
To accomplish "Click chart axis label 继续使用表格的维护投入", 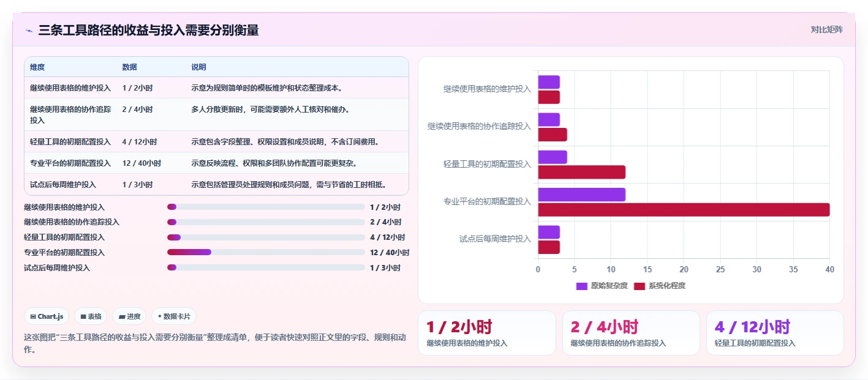I will (x=487, y=89).
